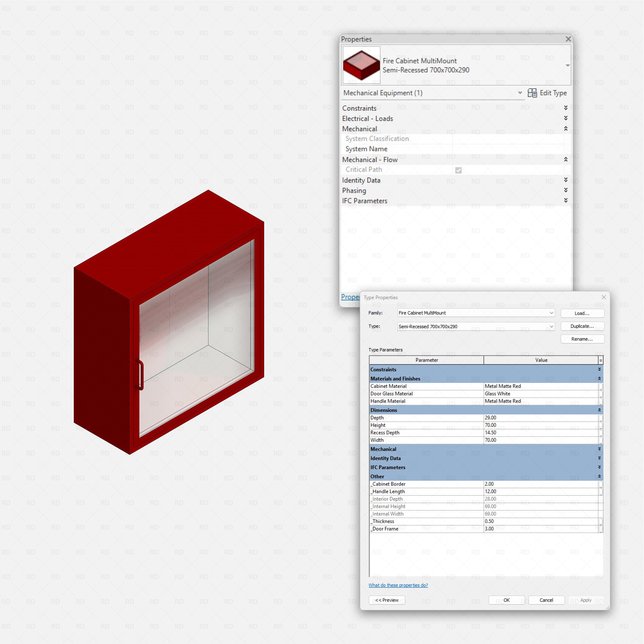Image resolution: width=644 pixels, height=644 pixels.
Task: Expand the Mechanical group in Type Parameters
Action: tap(599, 449)
